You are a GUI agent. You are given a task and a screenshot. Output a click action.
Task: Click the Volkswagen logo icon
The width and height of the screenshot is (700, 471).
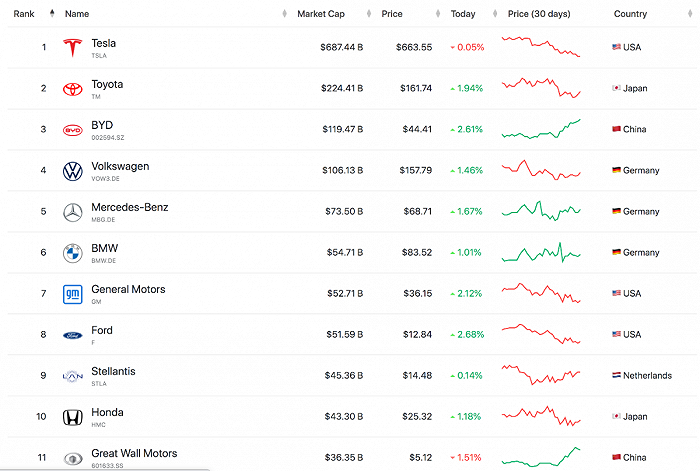pyautogui.click(x=71, y=171)
